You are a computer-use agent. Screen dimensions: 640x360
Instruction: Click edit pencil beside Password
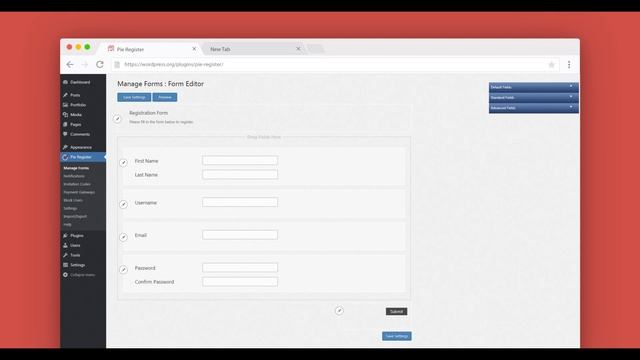(123, 269)
